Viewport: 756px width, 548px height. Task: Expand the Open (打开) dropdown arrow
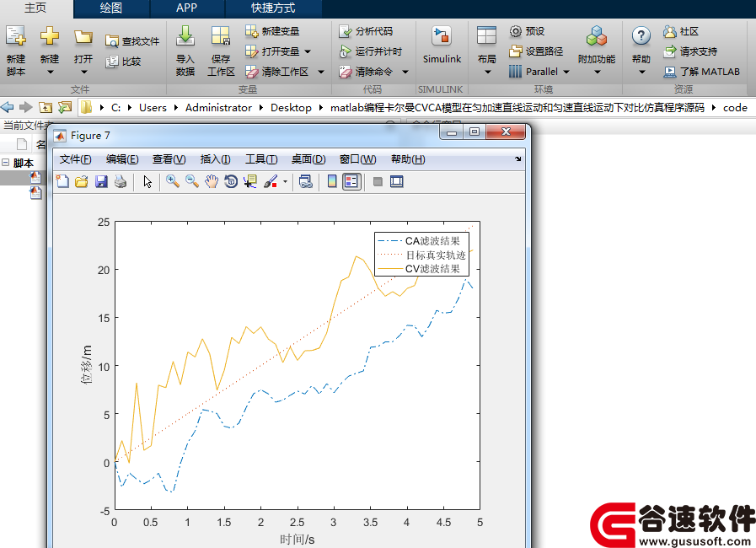[x=84, y=72]
